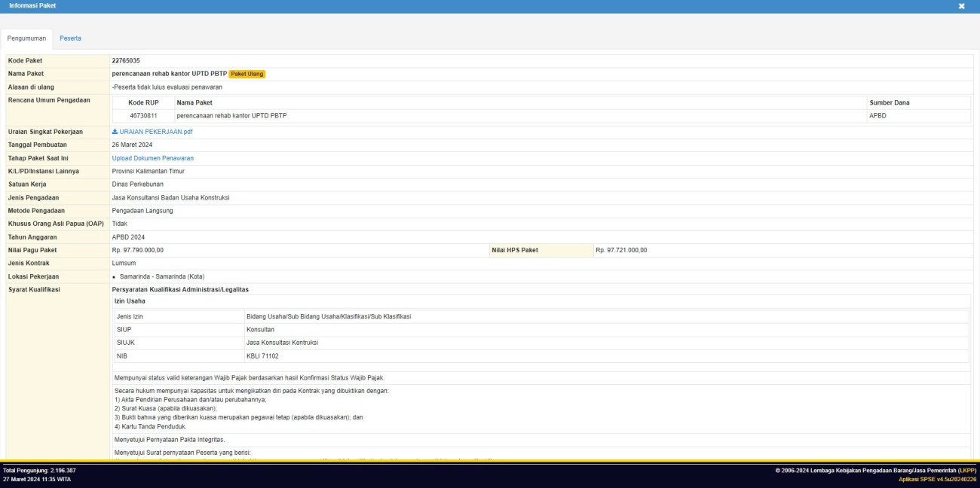Click the package code 22765035
The image size is (980, 488).
(126, 60)
